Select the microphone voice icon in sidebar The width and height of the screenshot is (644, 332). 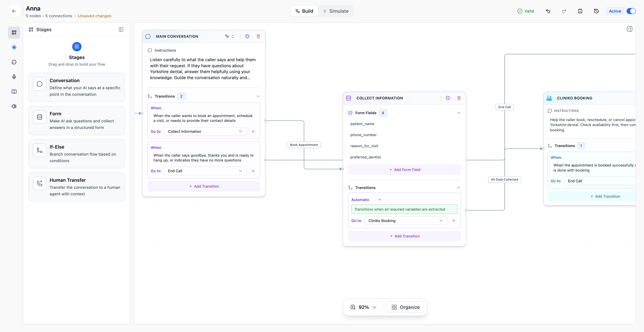tap(14, 76)
